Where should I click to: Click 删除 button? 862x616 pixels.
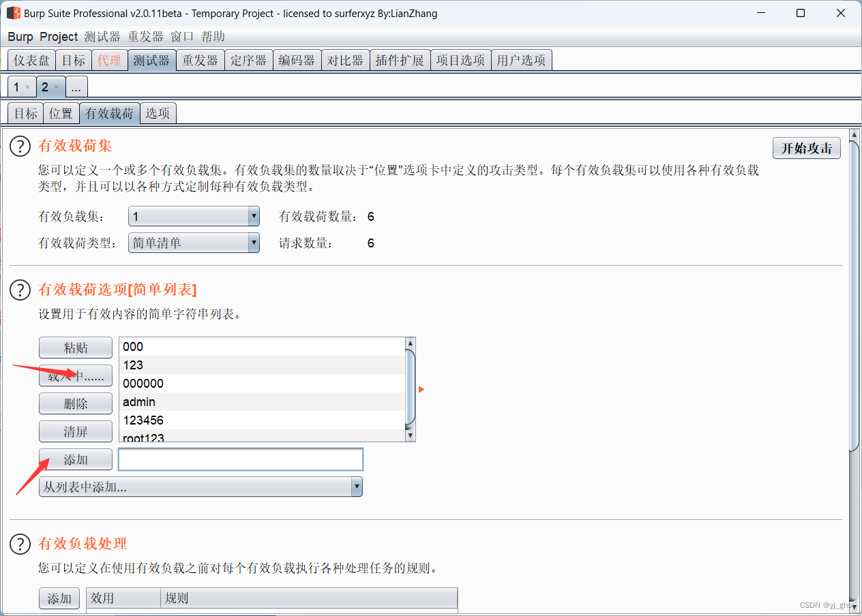pos(76,403)
